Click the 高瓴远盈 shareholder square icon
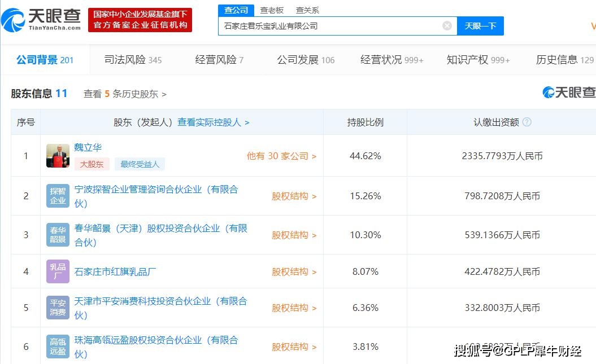 coord(57,347)
